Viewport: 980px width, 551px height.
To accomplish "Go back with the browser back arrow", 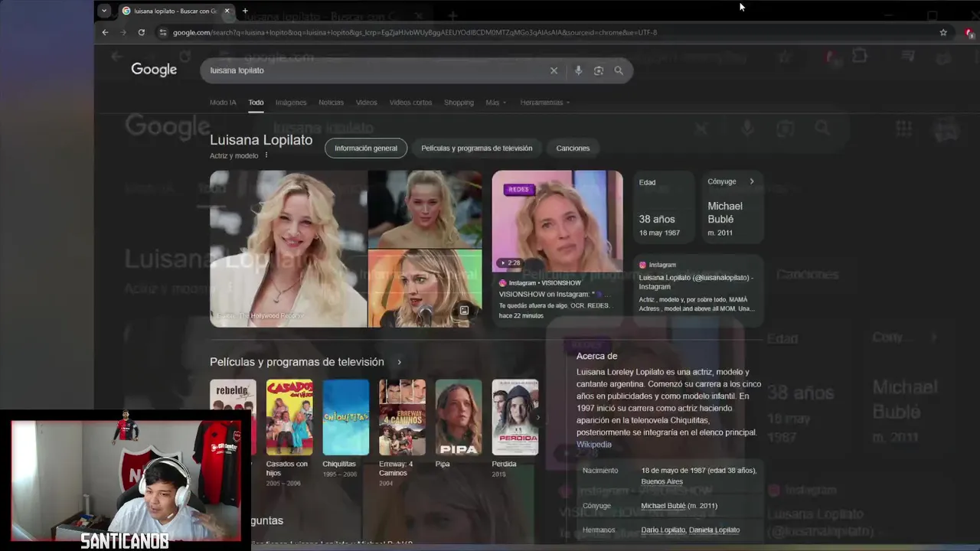I will (x=105, y=32).
